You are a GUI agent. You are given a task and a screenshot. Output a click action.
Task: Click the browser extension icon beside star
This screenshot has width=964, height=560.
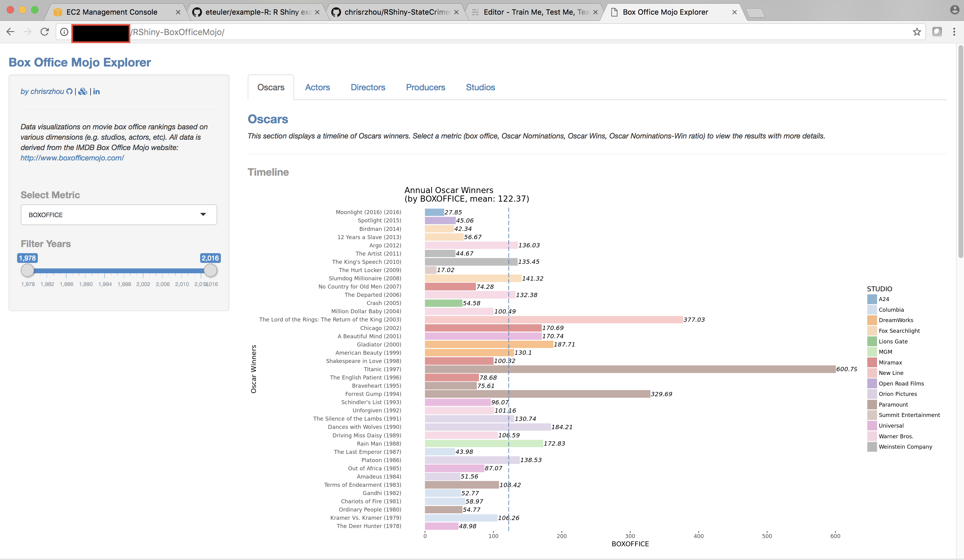(937, 32)
